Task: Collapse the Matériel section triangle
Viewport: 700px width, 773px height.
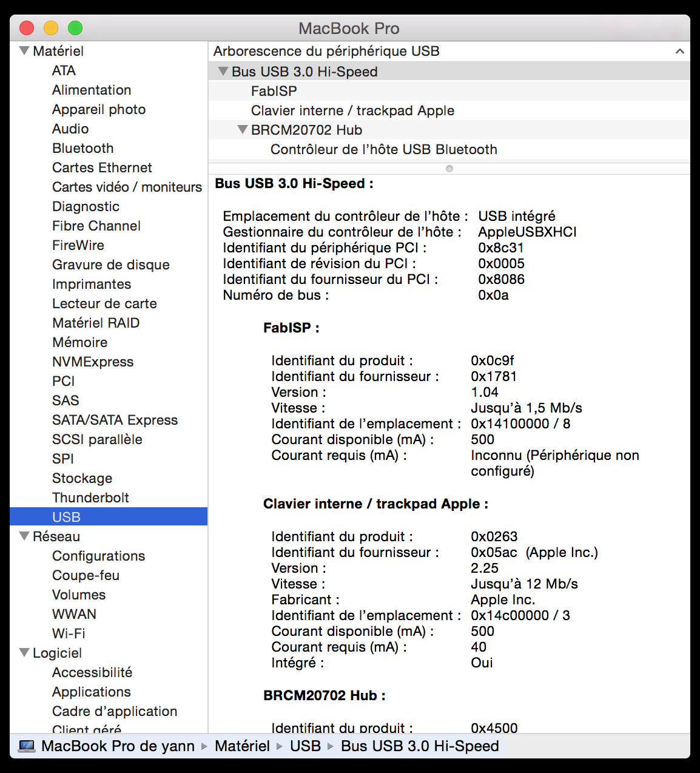Action: (24, 51)
